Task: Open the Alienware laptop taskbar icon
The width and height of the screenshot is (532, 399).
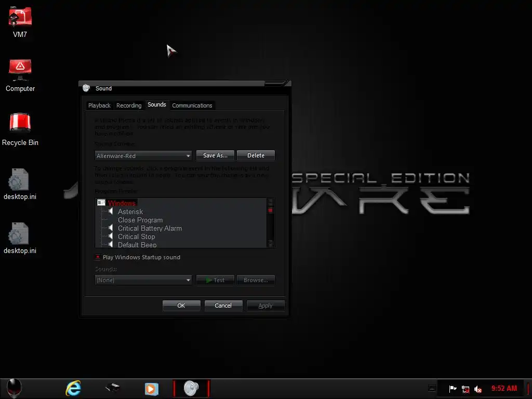Action: point(112,388)
